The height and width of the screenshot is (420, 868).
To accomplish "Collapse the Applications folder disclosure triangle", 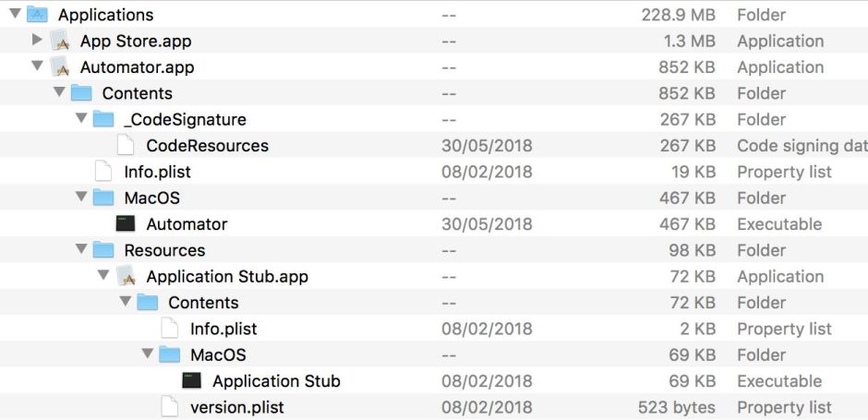I will pos(15,14).
